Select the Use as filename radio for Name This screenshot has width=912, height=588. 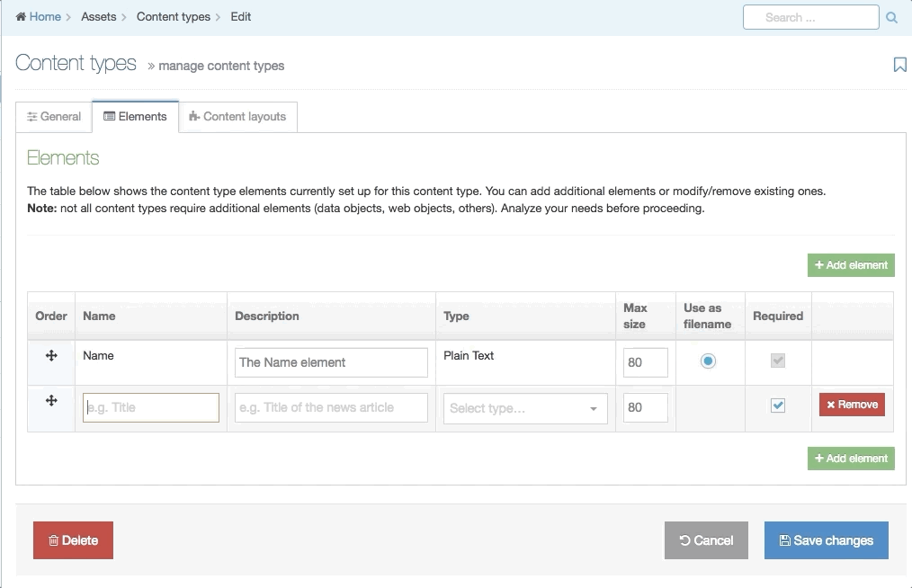707,360
